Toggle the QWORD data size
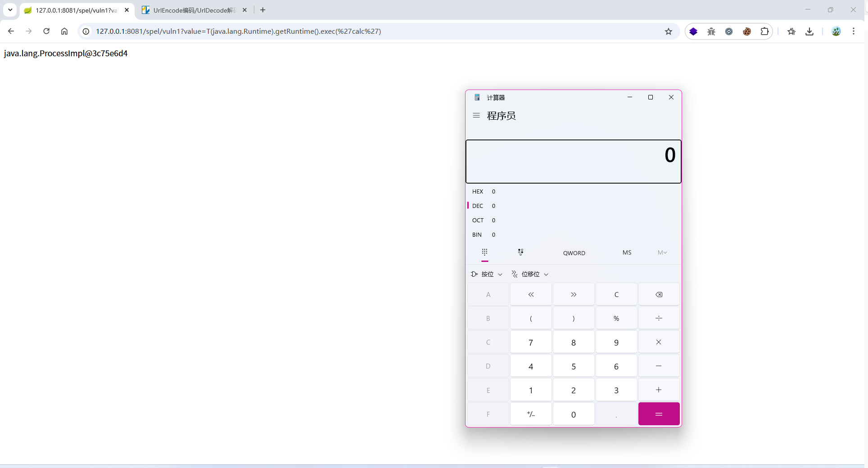868x468 pixels. (x=574, y=253)
